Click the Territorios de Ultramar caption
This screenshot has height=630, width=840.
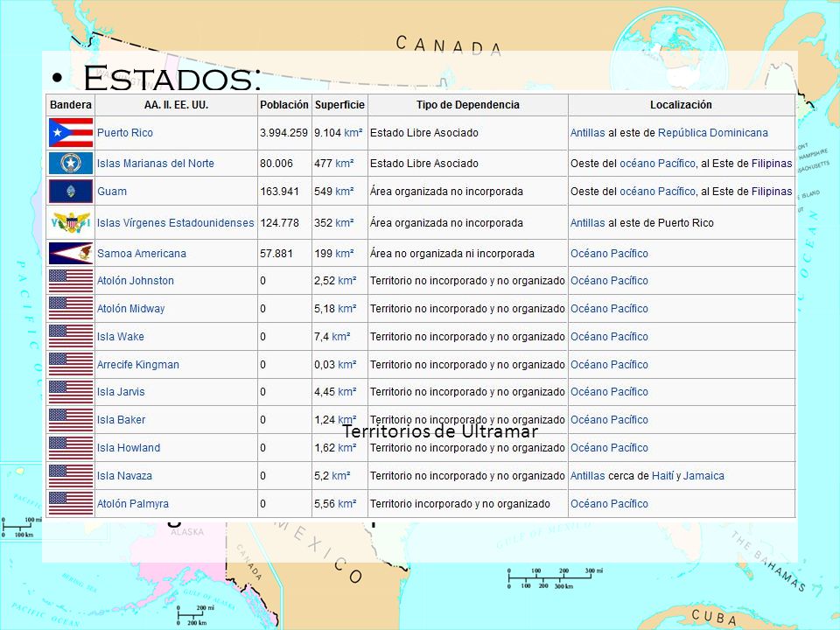440,431
